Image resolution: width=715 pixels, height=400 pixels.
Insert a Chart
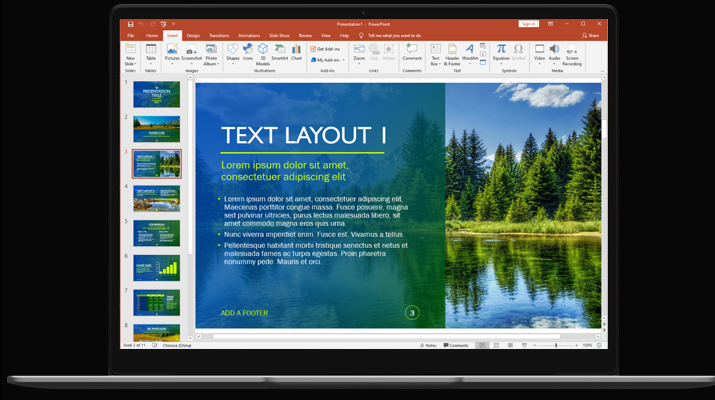coord(296,53)
